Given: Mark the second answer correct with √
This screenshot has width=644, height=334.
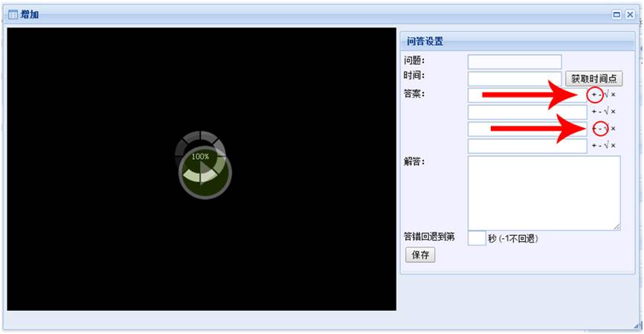Looking at the screenshot, I should pyautogui.click(x=606, y=112).
